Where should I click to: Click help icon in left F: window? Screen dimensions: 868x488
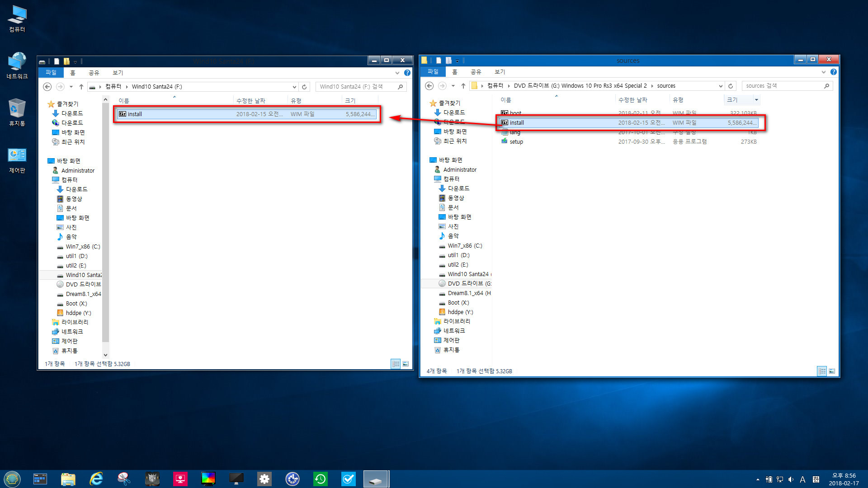(407, 73)
